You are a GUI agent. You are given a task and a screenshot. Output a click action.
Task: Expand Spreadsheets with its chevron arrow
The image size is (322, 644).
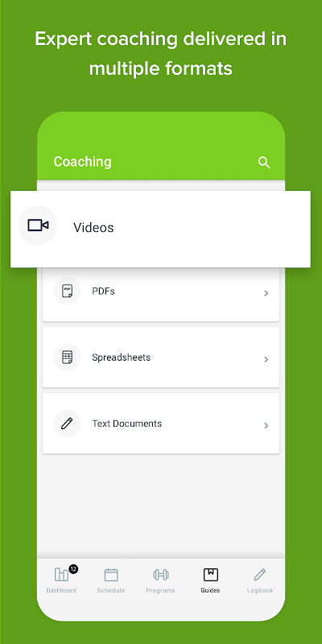tap(266, 359)
